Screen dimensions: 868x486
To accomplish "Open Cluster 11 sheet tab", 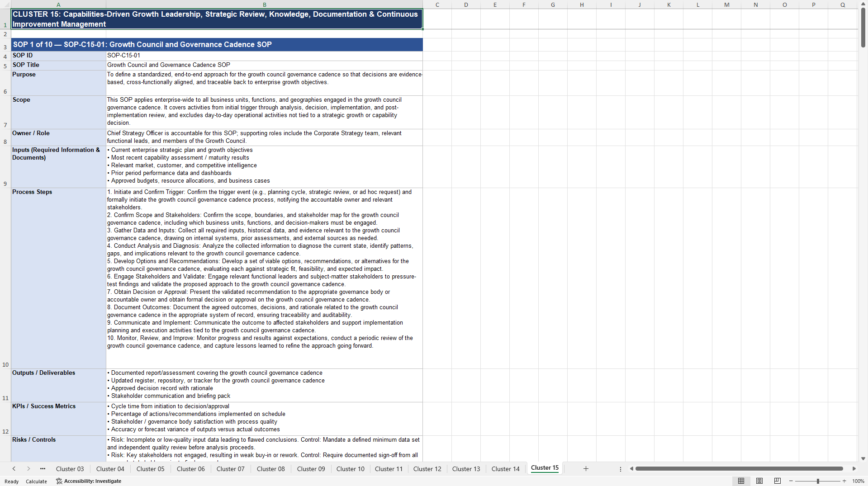I will click(389, 469).
